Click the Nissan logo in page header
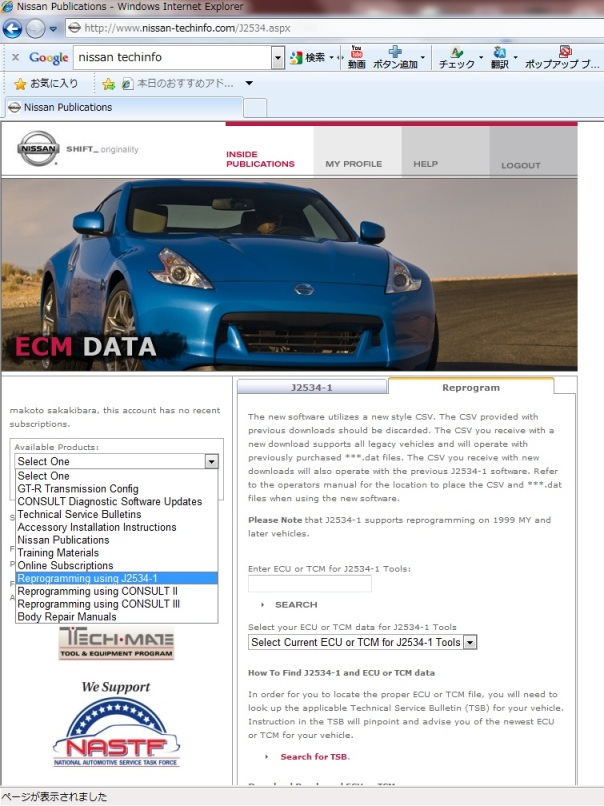Image resolution: width=604 pixels, height=806 pixels. pyautogui.click(x=39, y=149)
